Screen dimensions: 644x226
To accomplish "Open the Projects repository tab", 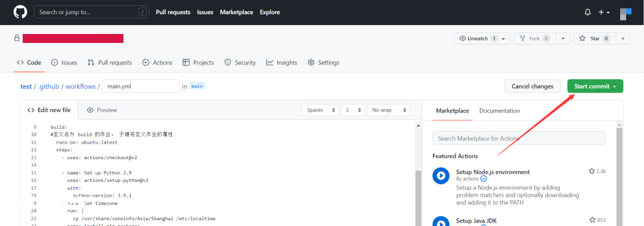I will click(198, 63).
